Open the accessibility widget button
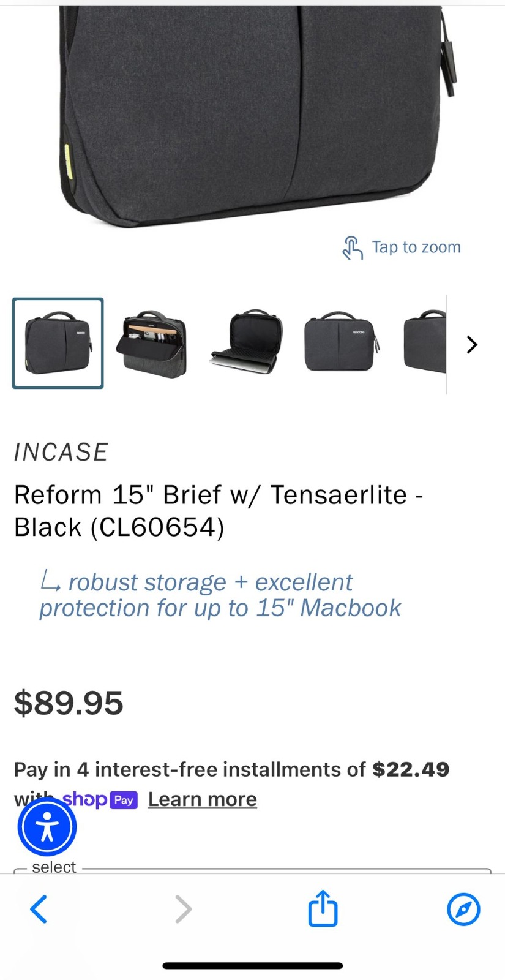Screen dimensions: 505x980 [47, 827]
